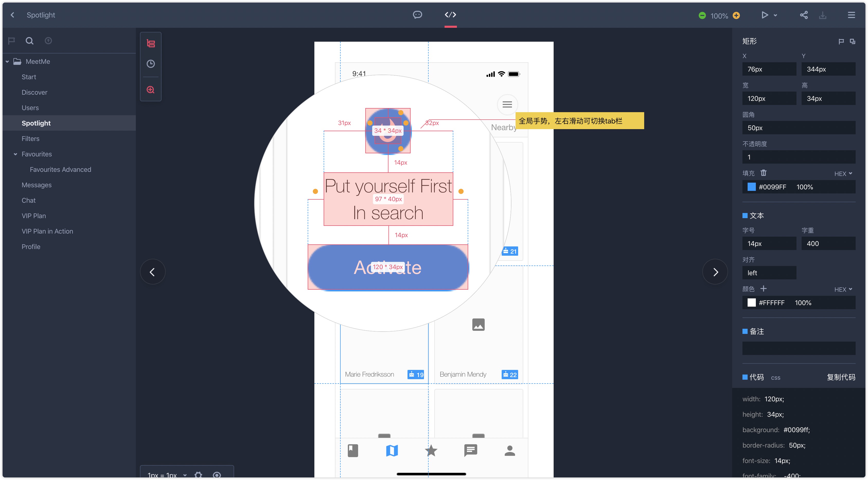The image size is (868, 480).
Task: Click the notes text area
Action: click(x=799, y=348)
